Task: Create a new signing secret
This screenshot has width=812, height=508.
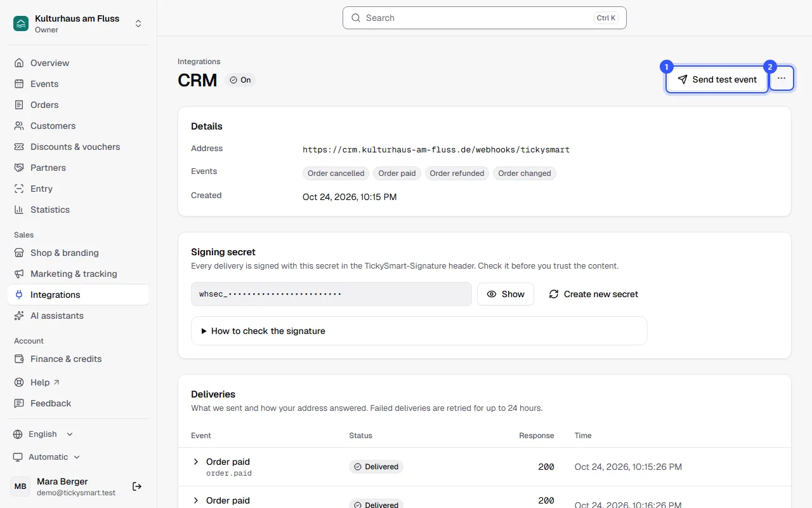Action: point(593,294)
